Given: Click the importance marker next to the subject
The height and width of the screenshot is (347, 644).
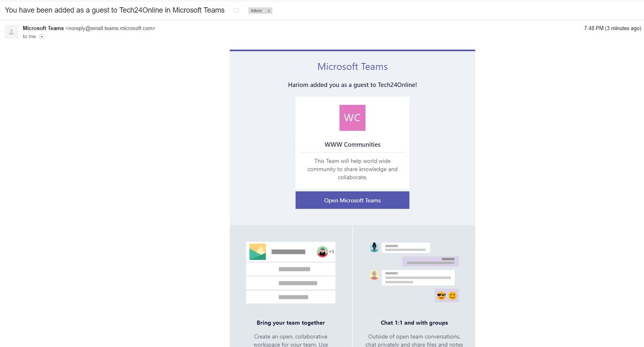Looking at the screenshot, I should [236, 11].
